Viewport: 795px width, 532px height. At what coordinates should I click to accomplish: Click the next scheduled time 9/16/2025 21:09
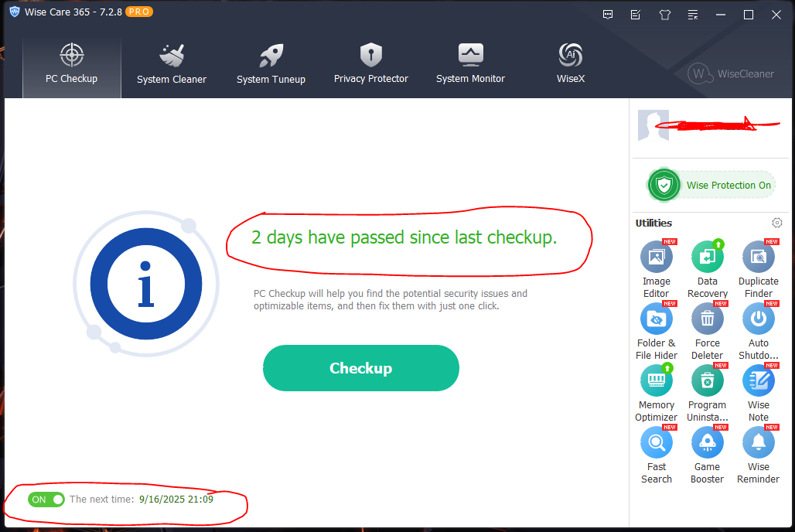176,500
